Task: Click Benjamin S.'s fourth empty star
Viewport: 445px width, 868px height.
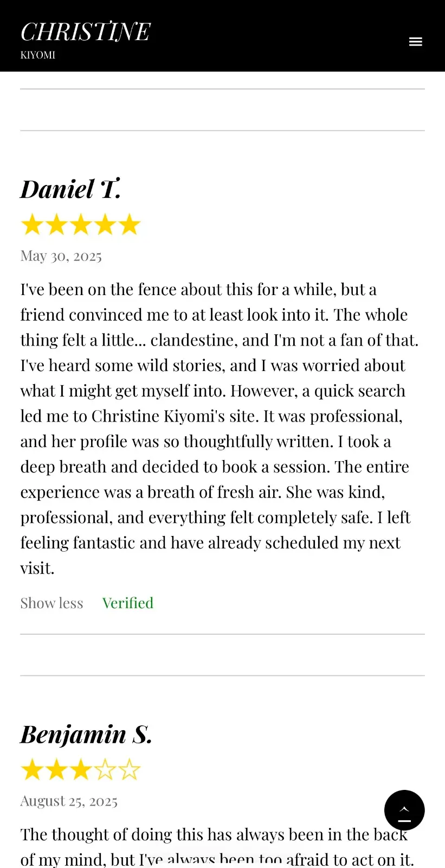Action: [x=105, y=770]
